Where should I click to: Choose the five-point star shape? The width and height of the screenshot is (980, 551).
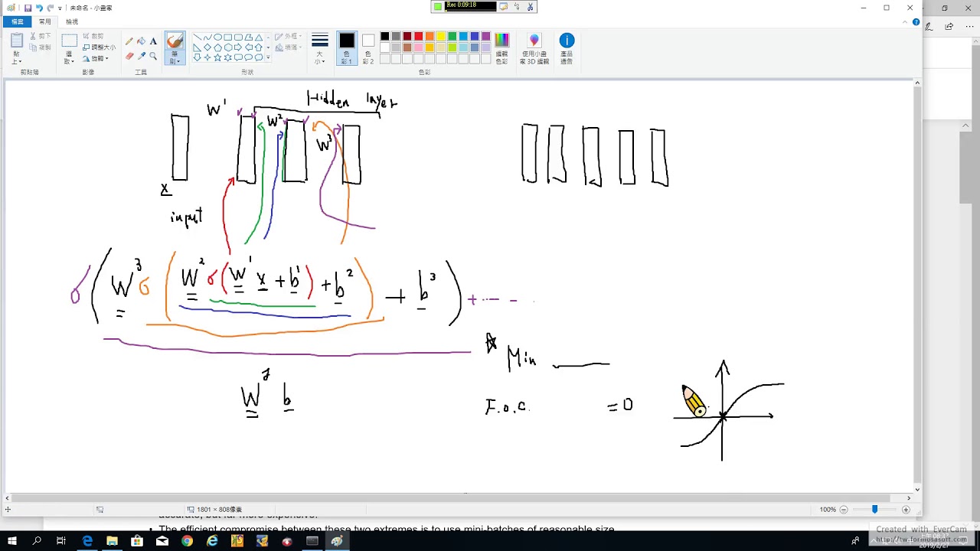click(217, 57)
